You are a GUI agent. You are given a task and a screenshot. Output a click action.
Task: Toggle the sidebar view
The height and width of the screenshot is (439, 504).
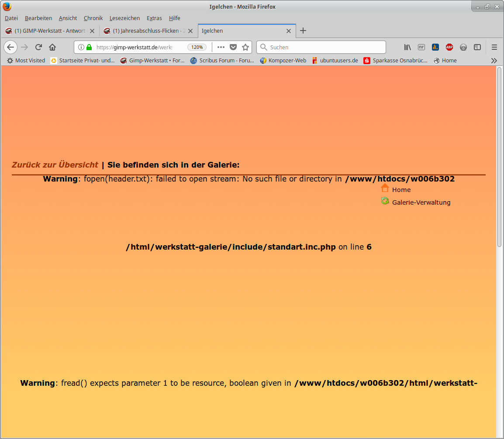coord(477,47)
